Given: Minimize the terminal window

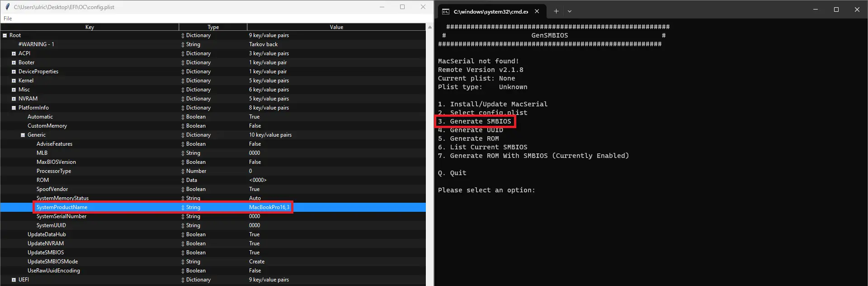Looking at the screenshot, I should click(816, 10).
